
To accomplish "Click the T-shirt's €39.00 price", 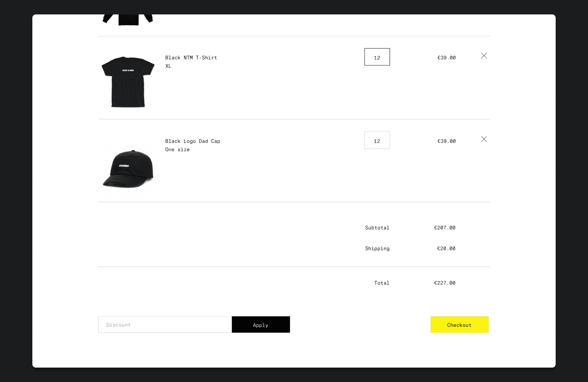I will [x=446, y=58].
